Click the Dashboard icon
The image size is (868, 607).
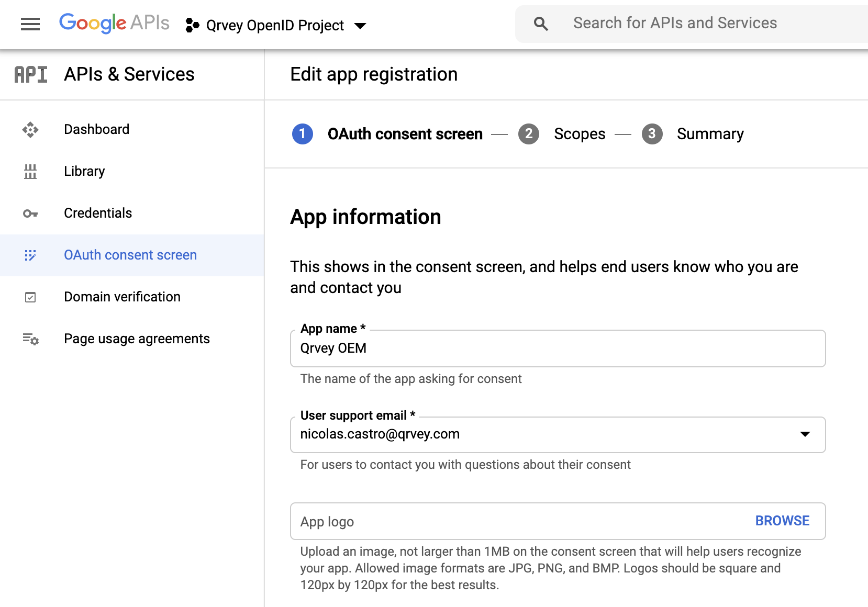[x=30, y=130]
